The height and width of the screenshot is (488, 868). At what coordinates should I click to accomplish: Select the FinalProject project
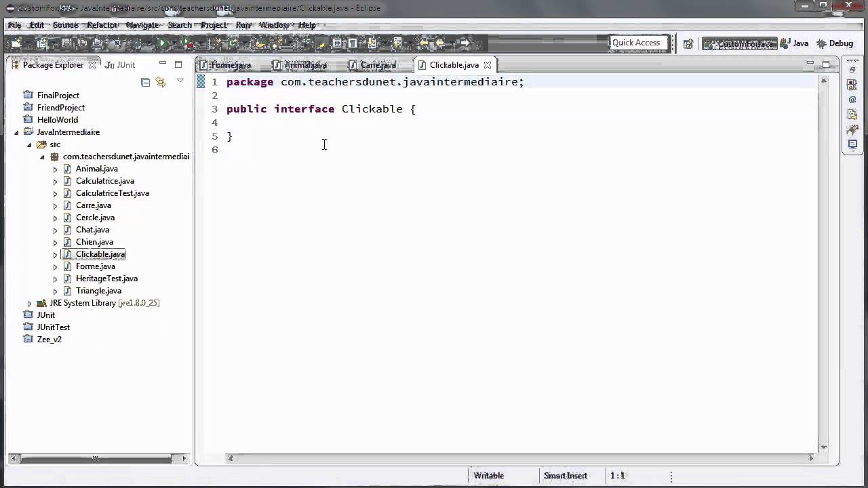pyautogui.click(x=58, y=96)
